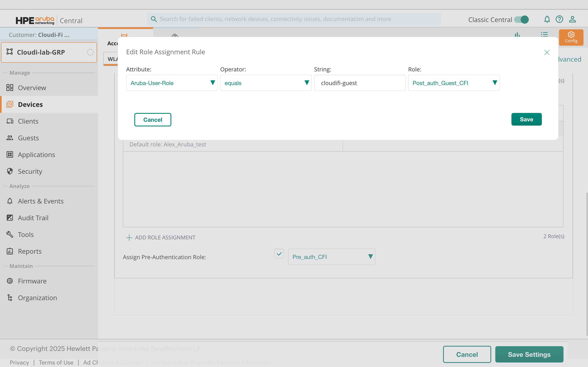Viewport: 588px width, 367px height.
Task: Click the cloudifi-guest string field
Action: pos(360,83)
